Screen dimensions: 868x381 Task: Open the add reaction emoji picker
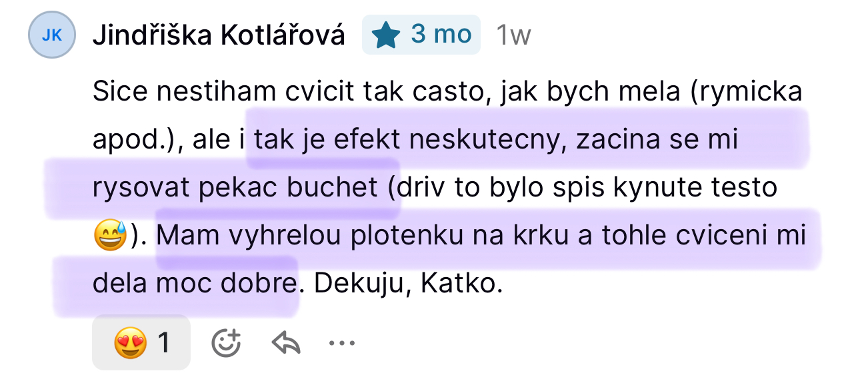[x=226, y=343]
